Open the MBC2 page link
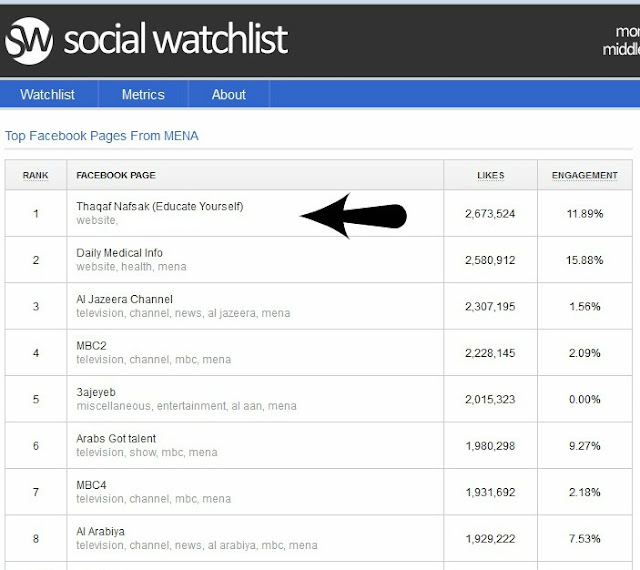 (x=91, y=346)
